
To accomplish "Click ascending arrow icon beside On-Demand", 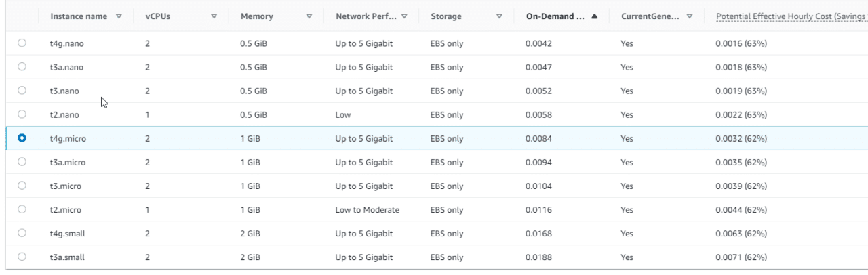I will [595, 16].
